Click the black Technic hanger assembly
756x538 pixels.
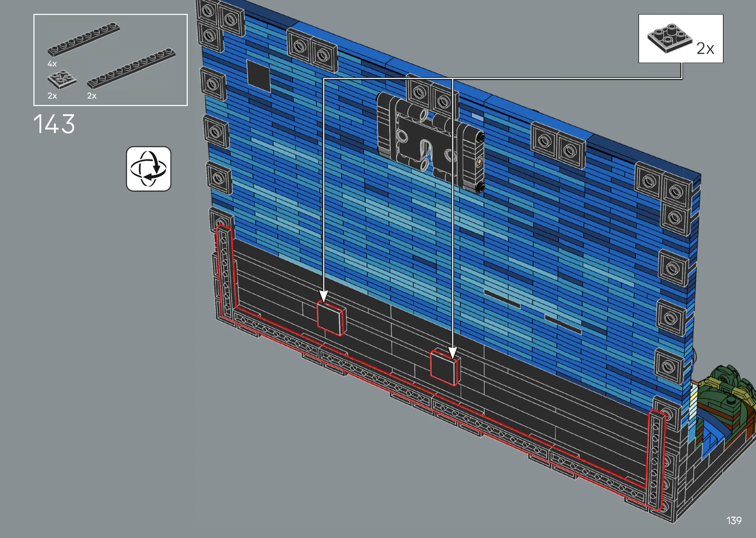(x=431, y=143)
